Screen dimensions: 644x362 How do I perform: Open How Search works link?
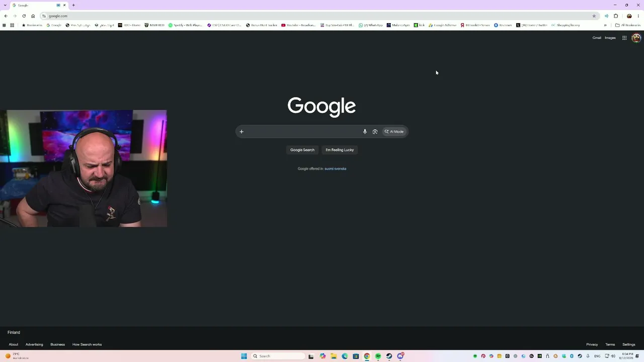(x=87, y=344)
